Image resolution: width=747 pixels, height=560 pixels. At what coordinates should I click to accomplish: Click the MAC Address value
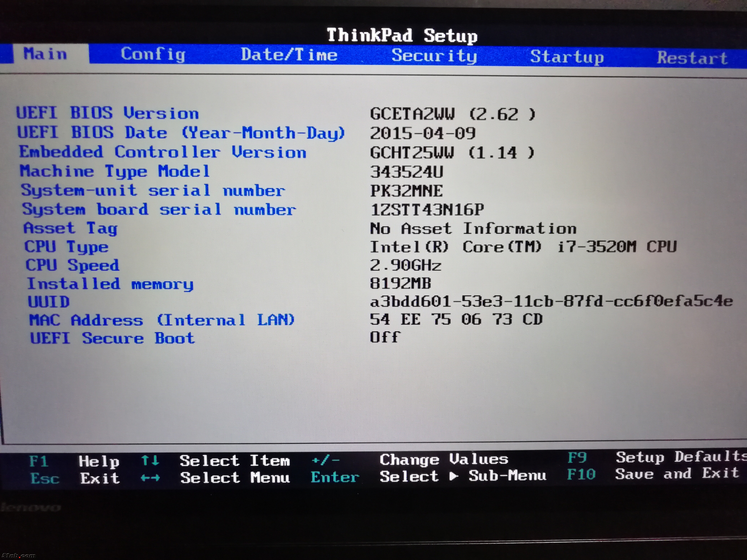[456, 319]
